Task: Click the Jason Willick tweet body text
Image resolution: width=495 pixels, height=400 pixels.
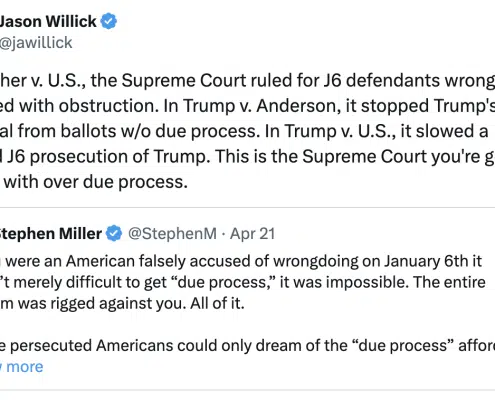Action: [247, 131]
